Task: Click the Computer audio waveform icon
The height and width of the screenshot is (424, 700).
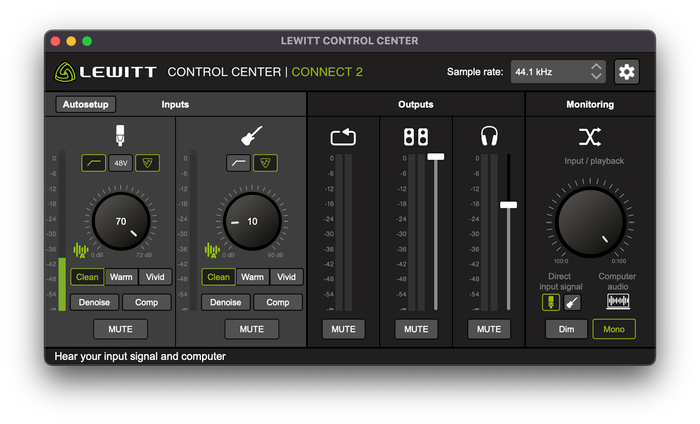Action: click(x=618, y=302)
